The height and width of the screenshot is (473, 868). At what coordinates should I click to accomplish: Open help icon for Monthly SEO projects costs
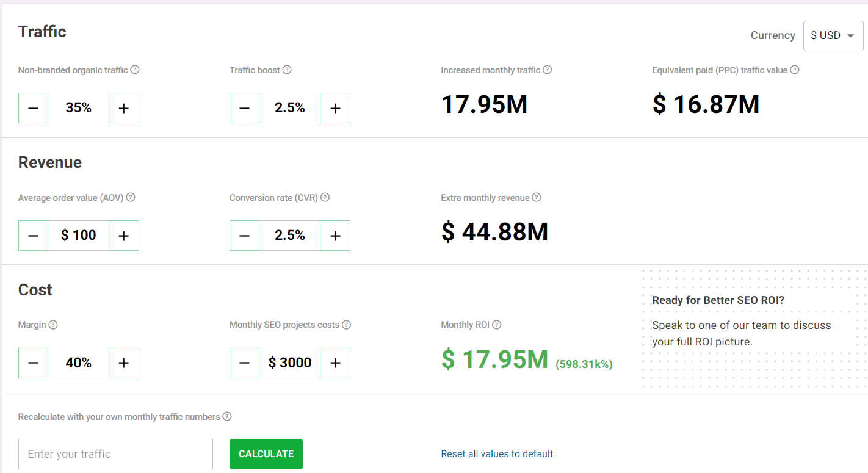click(346, 325)
